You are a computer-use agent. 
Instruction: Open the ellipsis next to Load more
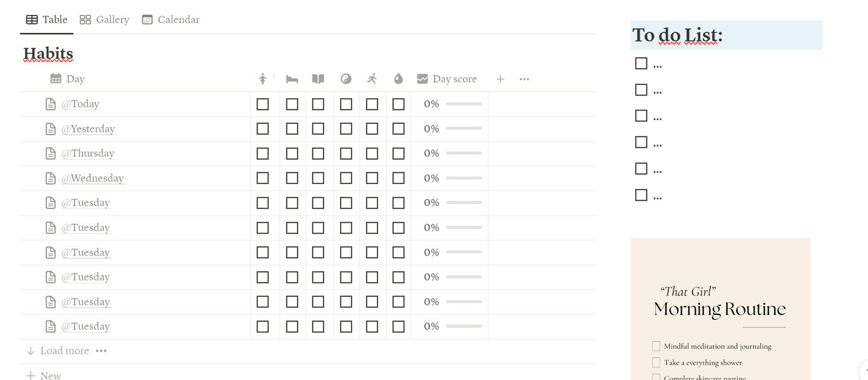[101, 351]
